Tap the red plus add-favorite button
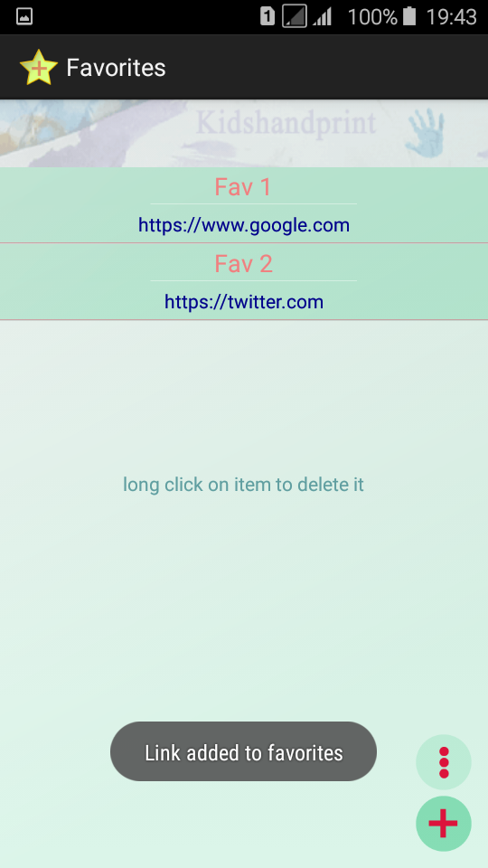The height and width of the screenshot is (868, 488). tap(443, 823)
